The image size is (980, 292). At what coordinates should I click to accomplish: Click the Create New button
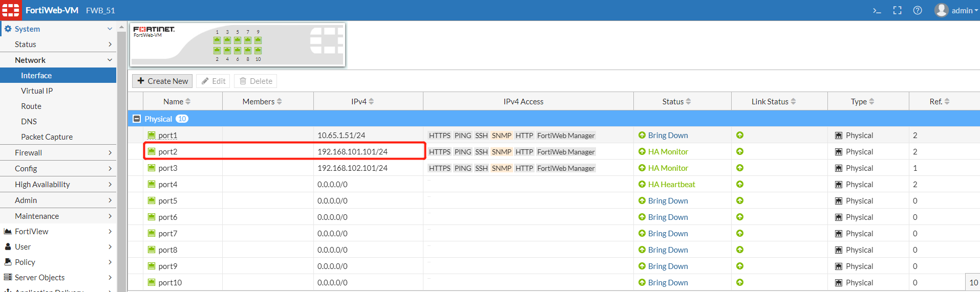point(162,81)
